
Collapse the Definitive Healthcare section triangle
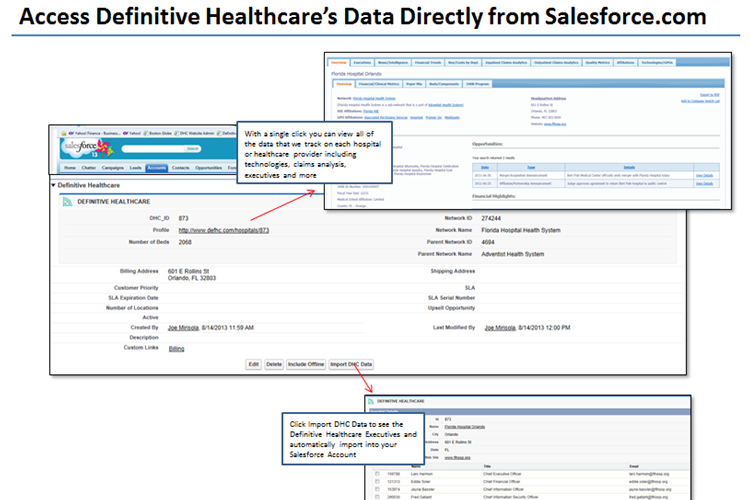54,185
